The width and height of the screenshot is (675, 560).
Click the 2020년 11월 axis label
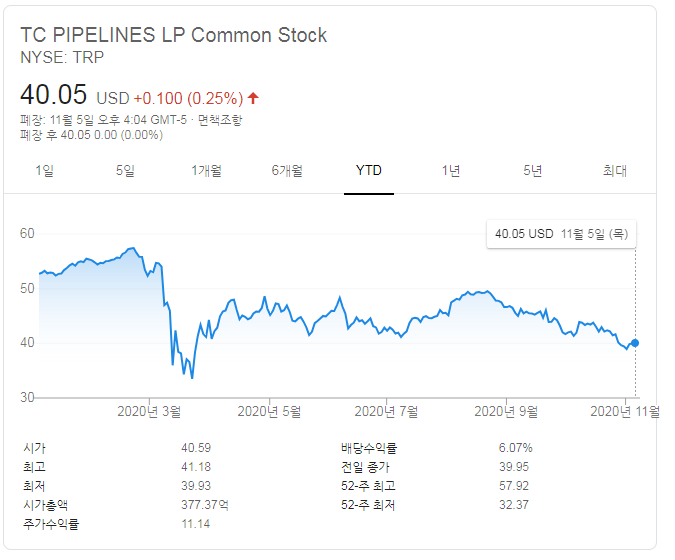[x=625, y=411]
